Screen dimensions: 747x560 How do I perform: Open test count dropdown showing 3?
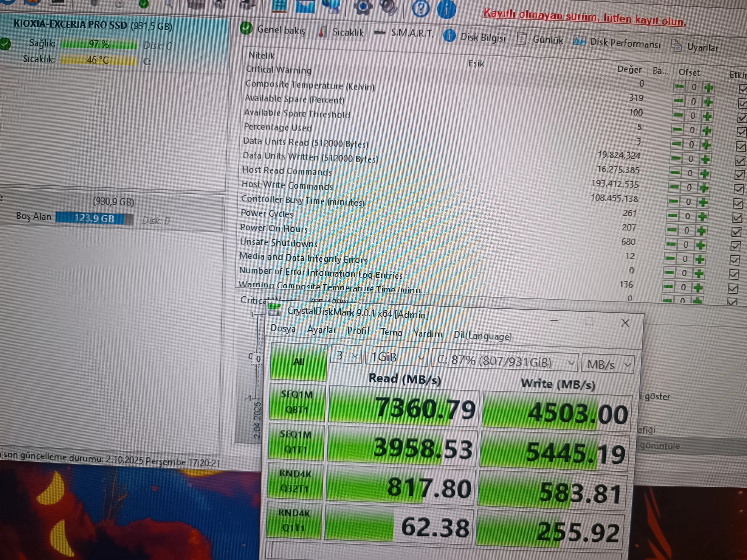click(346, 355)
